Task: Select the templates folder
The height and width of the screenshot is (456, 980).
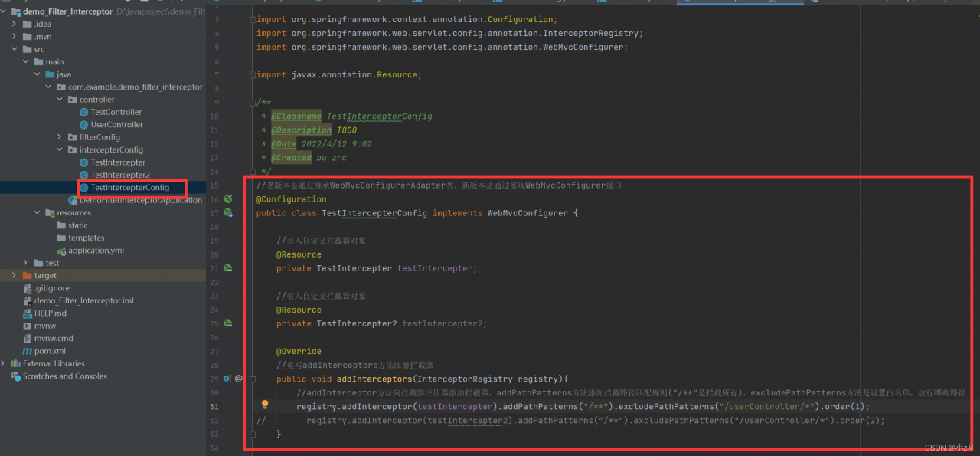Action: [86, 238]
